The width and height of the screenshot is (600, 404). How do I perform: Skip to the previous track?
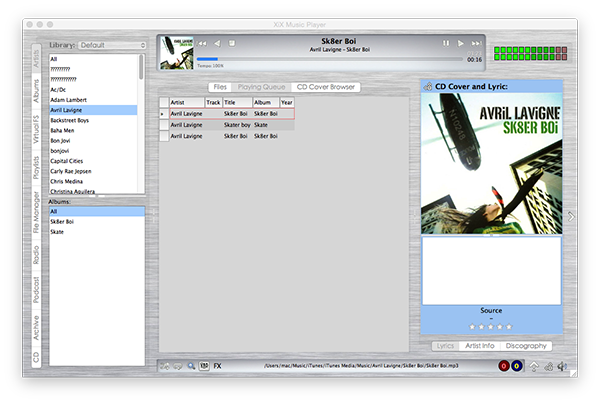(202, 44)
